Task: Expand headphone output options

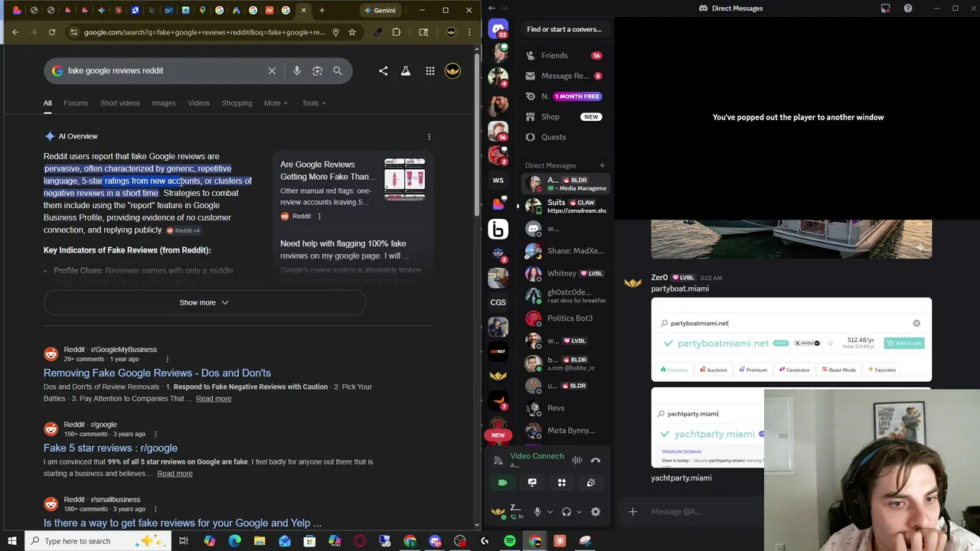Action: click(580, 512)
